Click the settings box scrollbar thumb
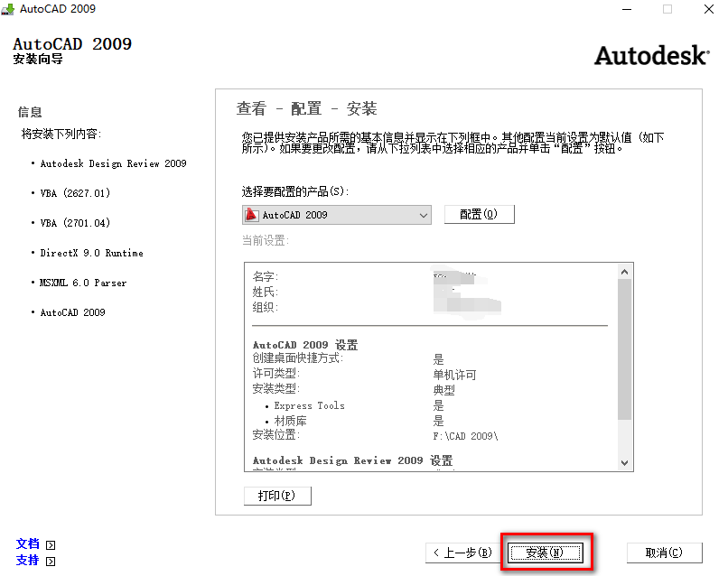Viewport: 728px width, 576px height. pyautogui.click(x=624, y=348)
